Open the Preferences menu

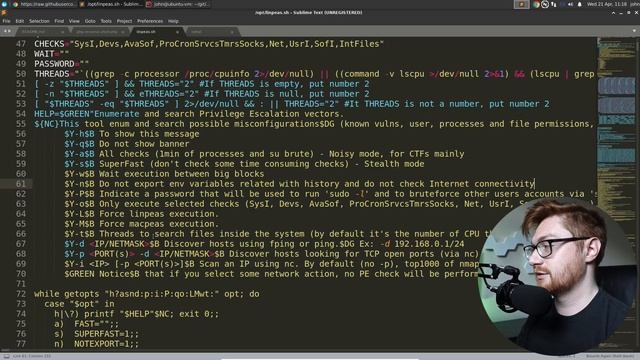[150, 21]
